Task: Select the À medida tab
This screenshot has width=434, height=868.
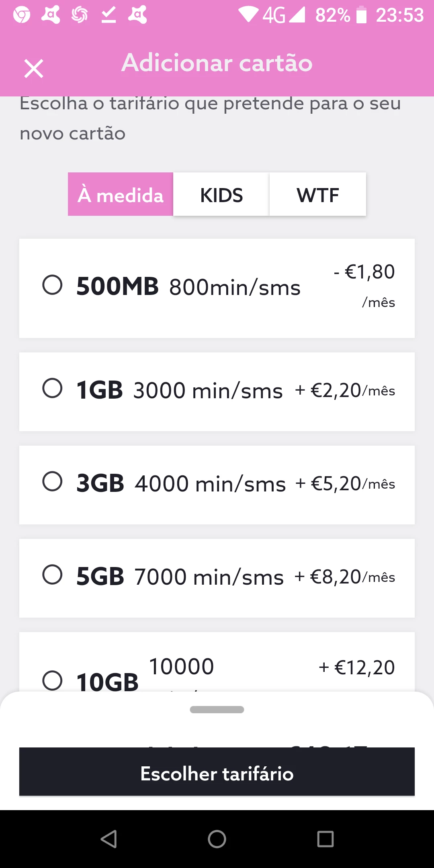Action: click(x=121, y=195)
